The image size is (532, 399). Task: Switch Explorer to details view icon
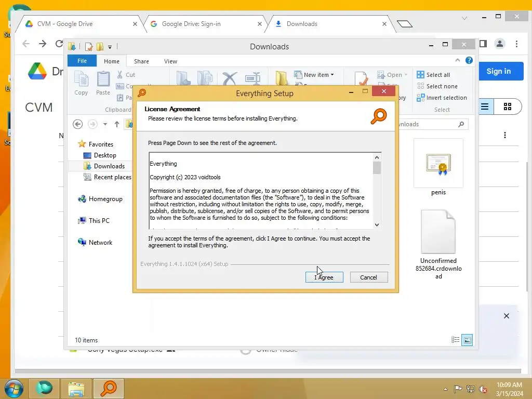[x=455, y=340]
